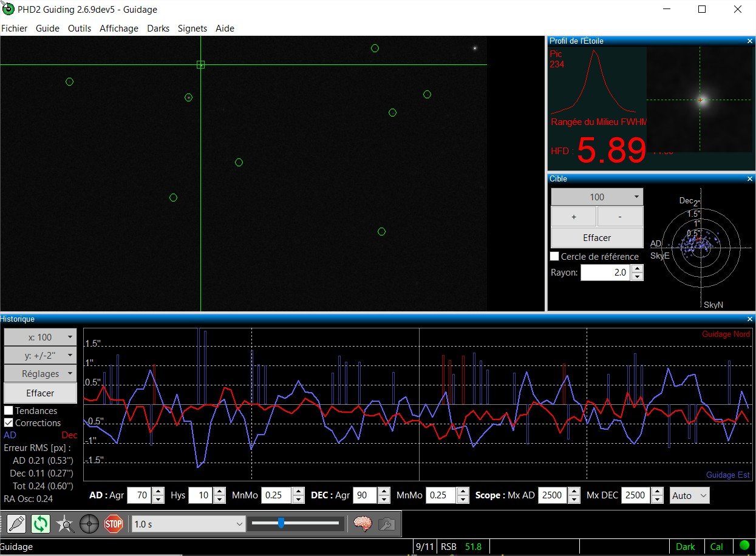The height and width of the screenshot is (556, 756).
Task: Close the Cible panel
Action: (750, 178)
